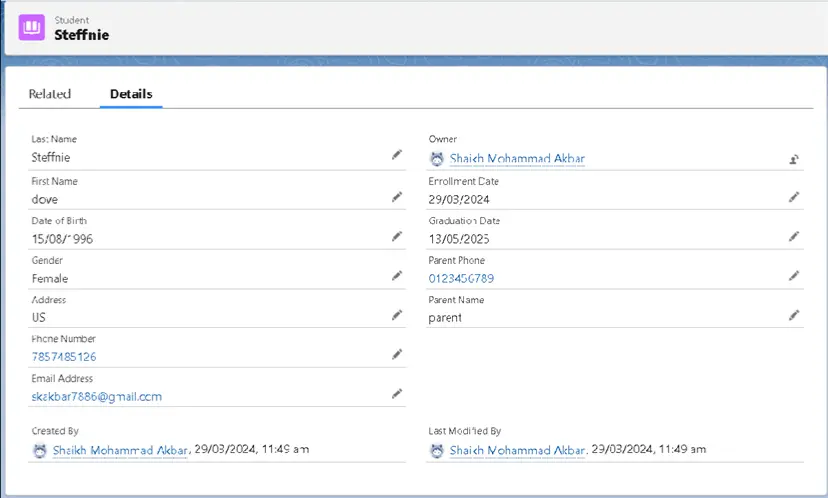Edit the Address field via pencil icon
This screenshot has height=498, width=828.
pyautogui.click(x=396, y=315)
